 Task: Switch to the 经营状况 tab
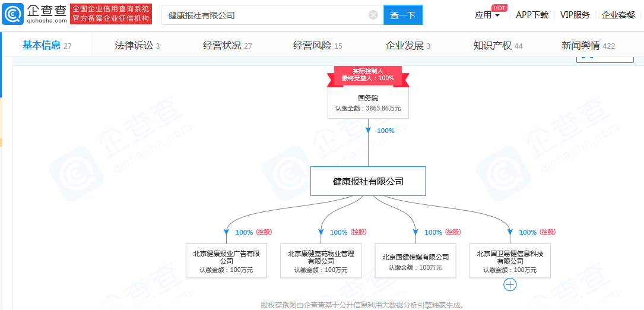pyautogui.click(x=227, y=46)
